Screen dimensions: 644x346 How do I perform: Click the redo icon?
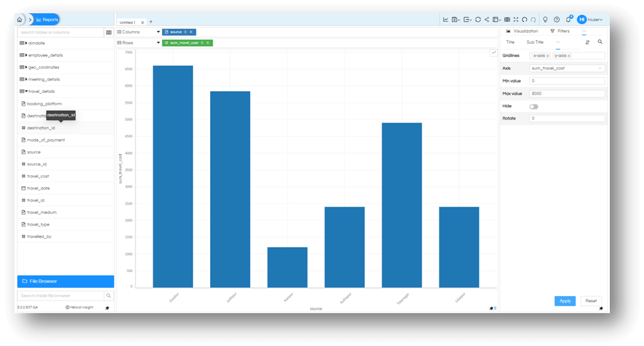click(533, 19)
